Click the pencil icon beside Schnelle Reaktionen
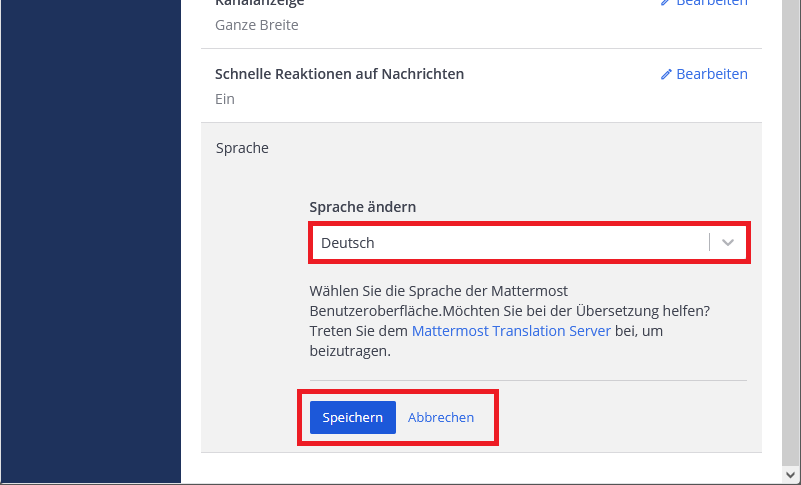The height and width of the screenshot is (485, 801). click(666, 75)
